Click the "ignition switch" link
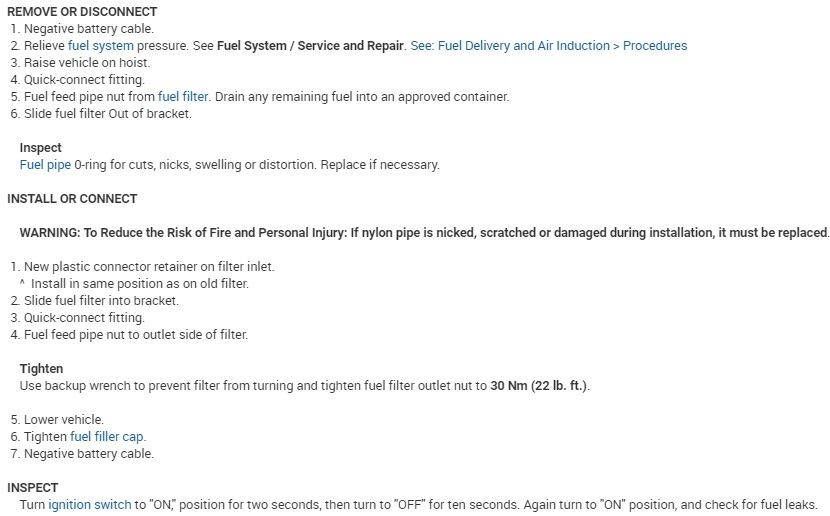830x516 pixels. click(90, 505)
